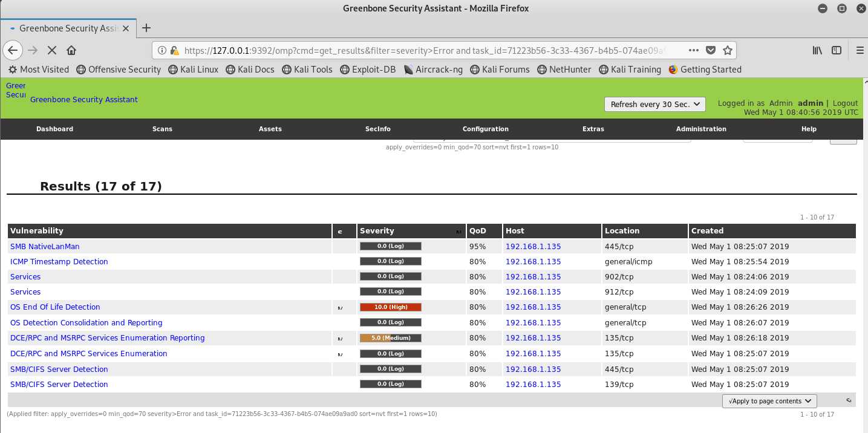Open OS Detection Consolidation and Reporting
Screen dimensions: 868x433
point(86,322)
